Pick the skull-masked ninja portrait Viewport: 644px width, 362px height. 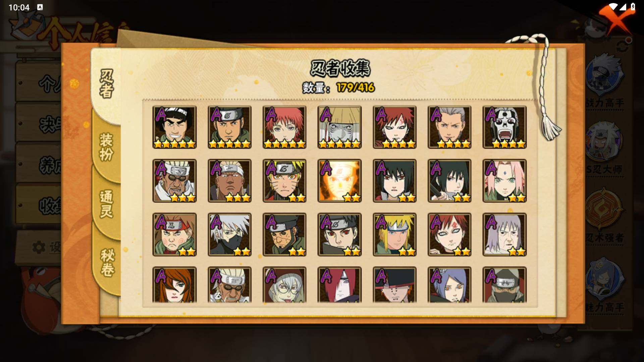coord(504,127)
